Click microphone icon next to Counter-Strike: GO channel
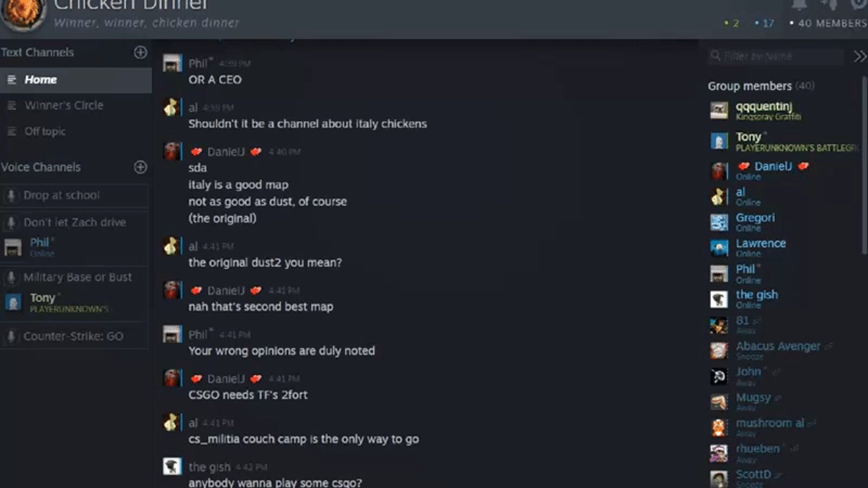Image resolution: width=868 pixels, height=488 pixels. tap(11, 336)
